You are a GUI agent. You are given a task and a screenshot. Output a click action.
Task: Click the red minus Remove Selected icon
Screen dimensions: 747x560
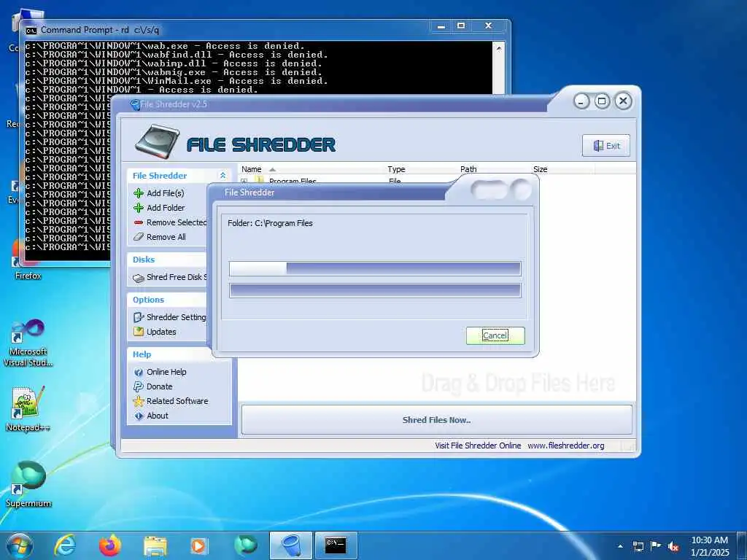(139, 222)
